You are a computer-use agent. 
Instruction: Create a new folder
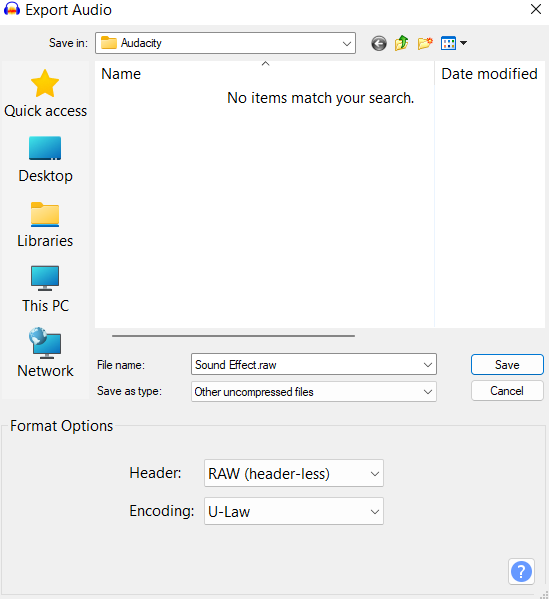click(425, 43)
